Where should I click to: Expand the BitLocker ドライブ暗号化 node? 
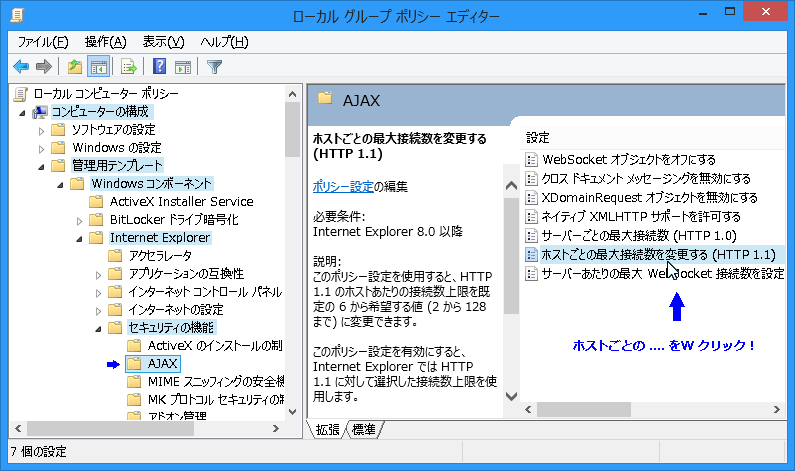click(x=79, y=221)
